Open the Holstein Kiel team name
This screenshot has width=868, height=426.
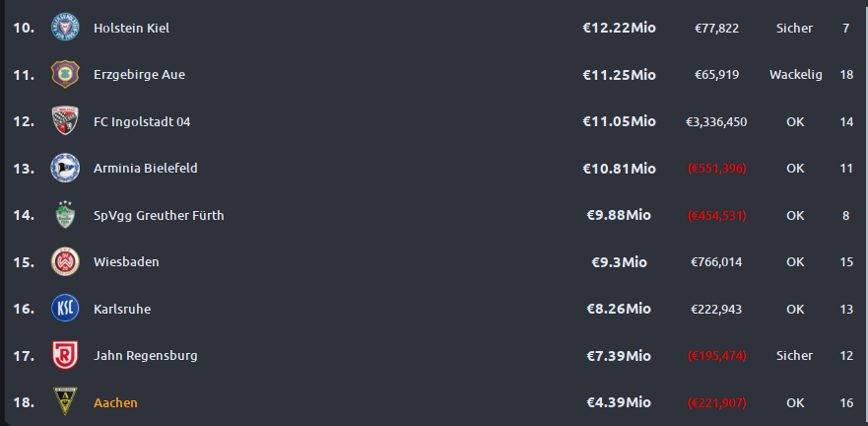point(132,28)
